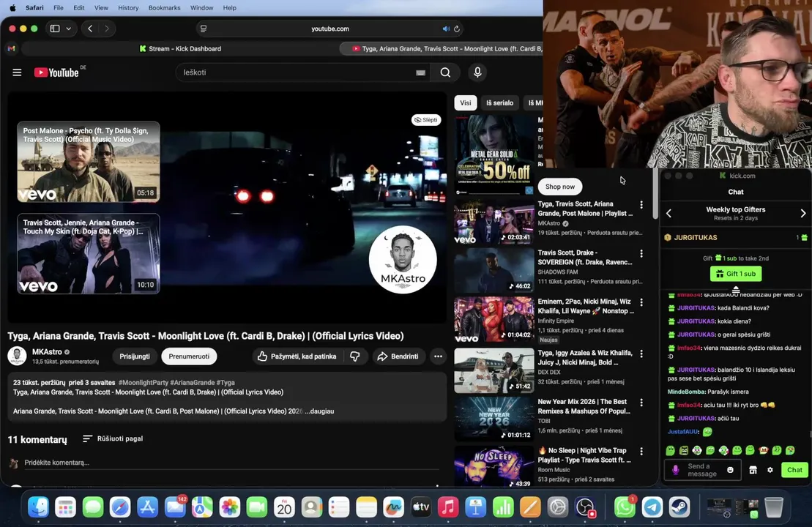Click the MKAstro circular channel watermark

(403, 259)
